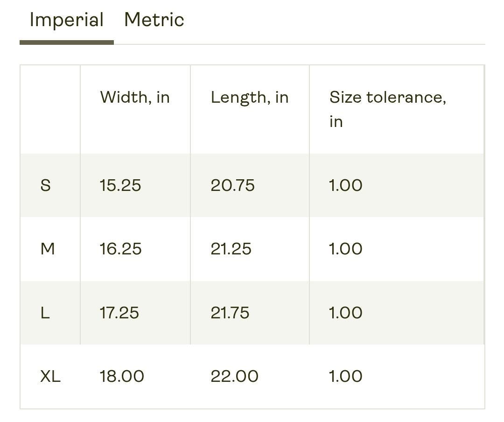504x422 pixels.
Task: Click the Length, in column header
Action: (250, 98)
